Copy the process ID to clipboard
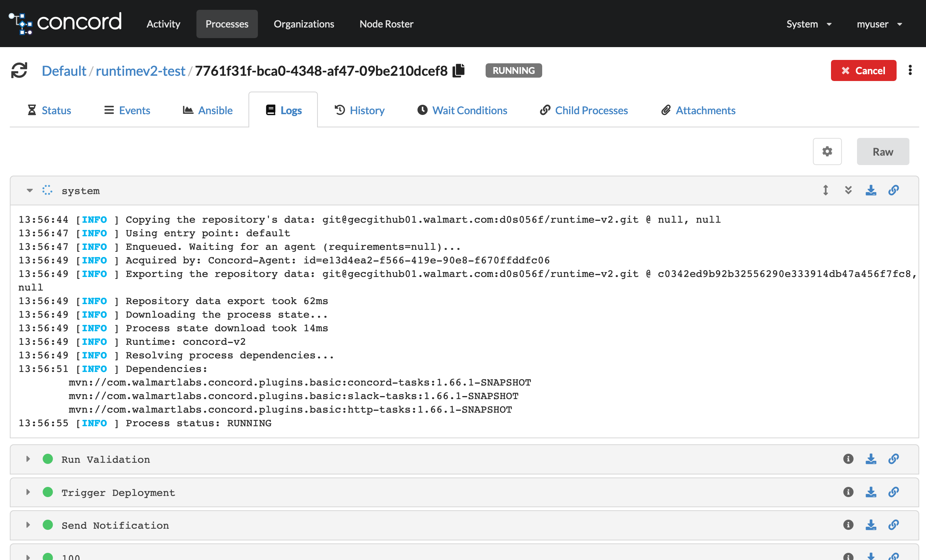Viewport: 926px width, 560px height. [x=458, y=70]
